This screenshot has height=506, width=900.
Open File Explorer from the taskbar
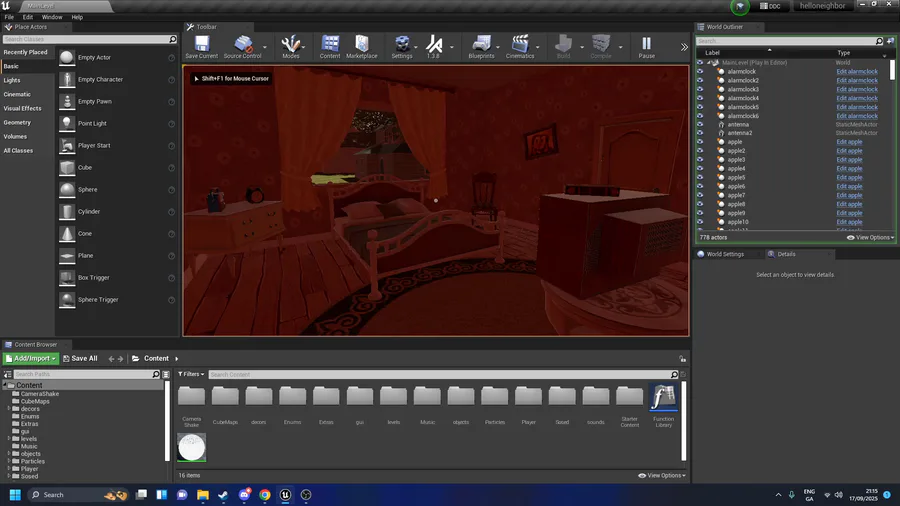203,495
